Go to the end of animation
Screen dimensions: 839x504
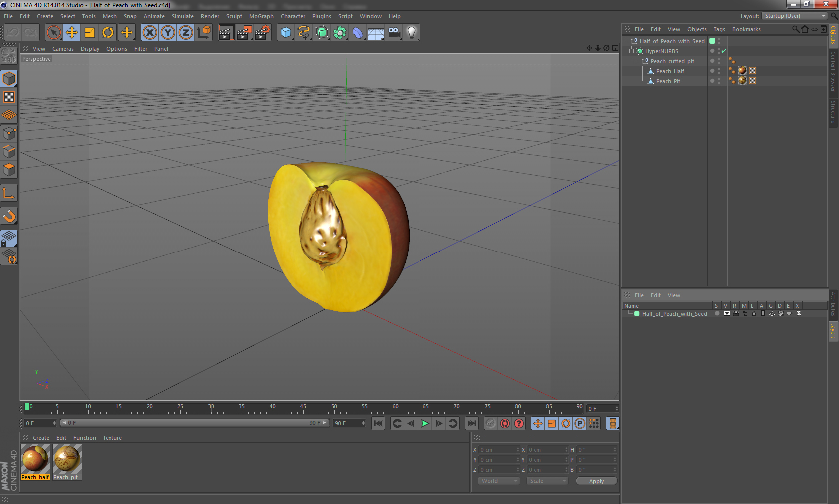click(x=471, y=423)
